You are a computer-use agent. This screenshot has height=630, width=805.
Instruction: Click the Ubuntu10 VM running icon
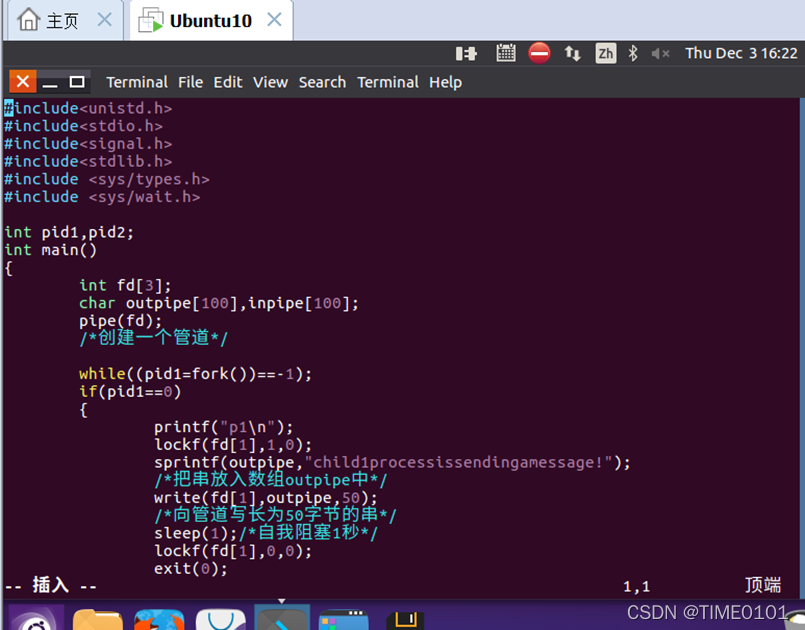click(x=151, y=20)
